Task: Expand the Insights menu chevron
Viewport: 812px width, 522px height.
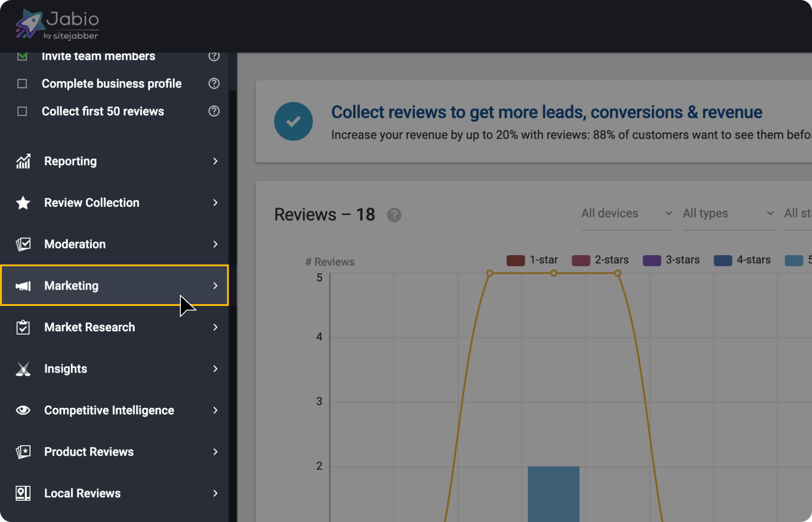Action: (216, 369)
